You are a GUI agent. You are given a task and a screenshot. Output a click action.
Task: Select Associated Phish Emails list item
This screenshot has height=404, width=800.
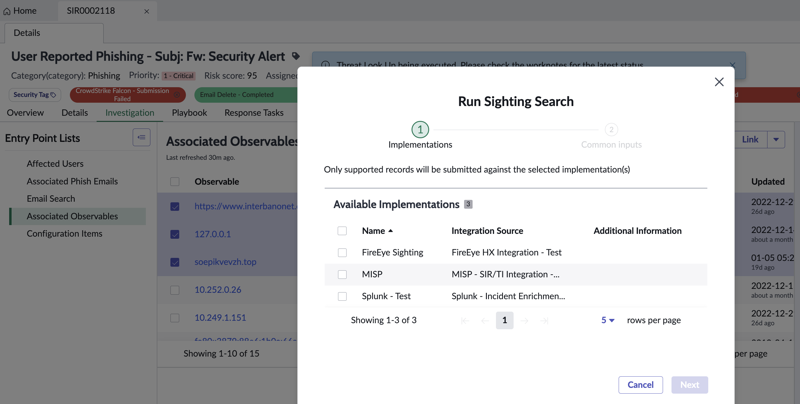pos(72,181)
